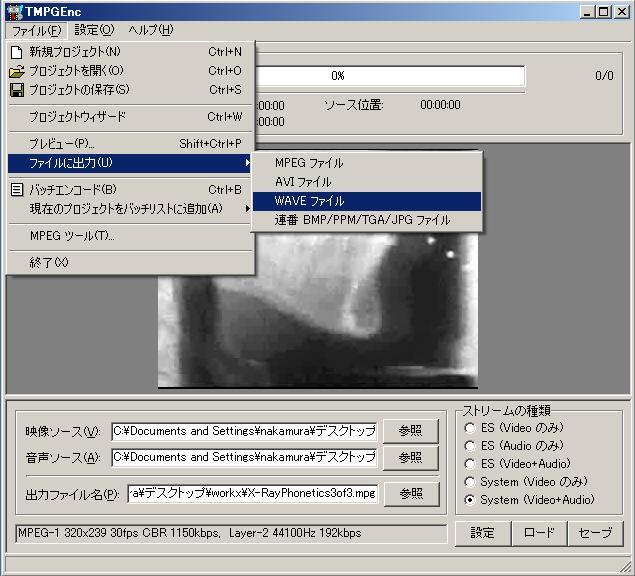Viewport: 635px width, 576px height.
Task: Choose プロジェクトの保存(S) menu entry
Action: (x=130, y=90)
